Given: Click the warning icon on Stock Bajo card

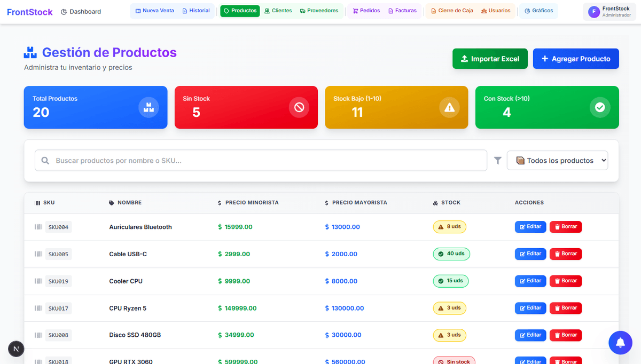Looking at the screenshot, I should pyautogui.click(x=449, y=107).
